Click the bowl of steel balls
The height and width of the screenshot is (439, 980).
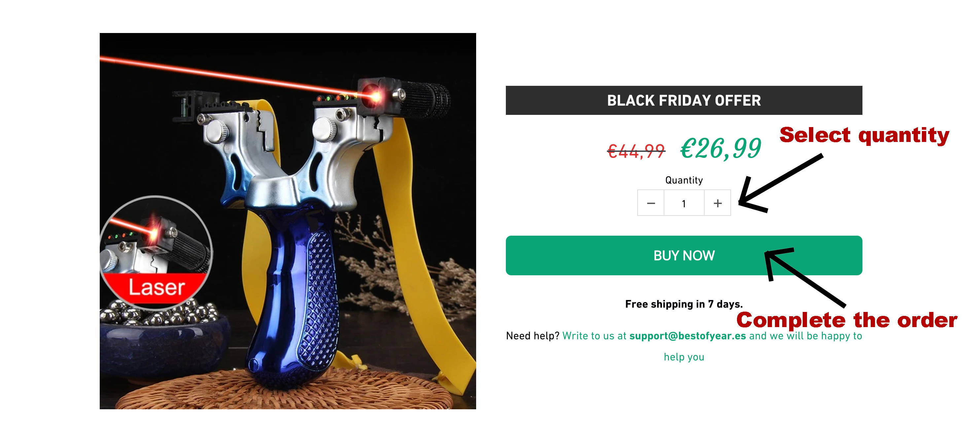[x=163, y=335]
